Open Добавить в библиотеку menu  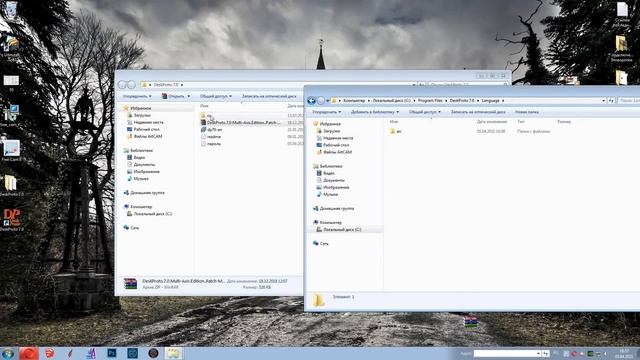[x=375, y=112]
